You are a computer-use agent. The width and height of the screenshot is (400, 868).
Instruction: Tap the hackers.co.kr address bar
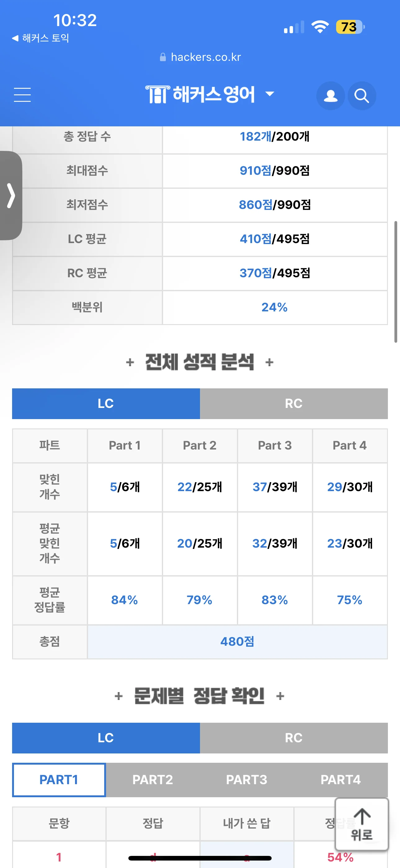tap(200, 57)
